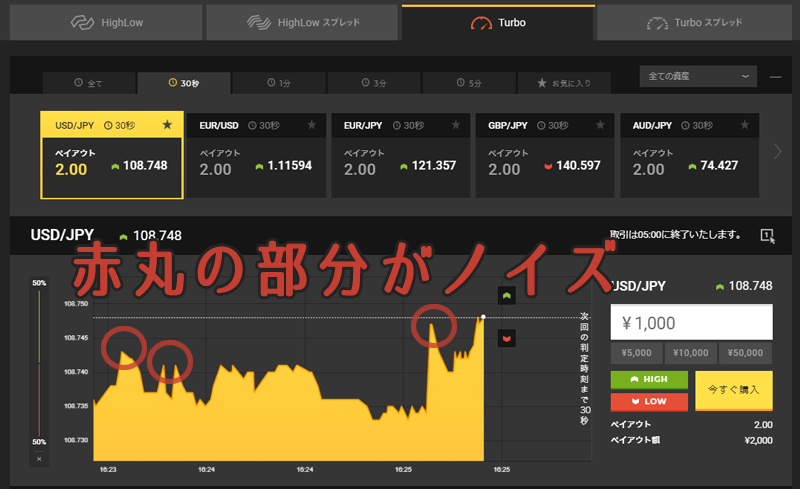800x489 pixels.
Task: Open the Turbo スプレッド tab
Action: [694, 22]
